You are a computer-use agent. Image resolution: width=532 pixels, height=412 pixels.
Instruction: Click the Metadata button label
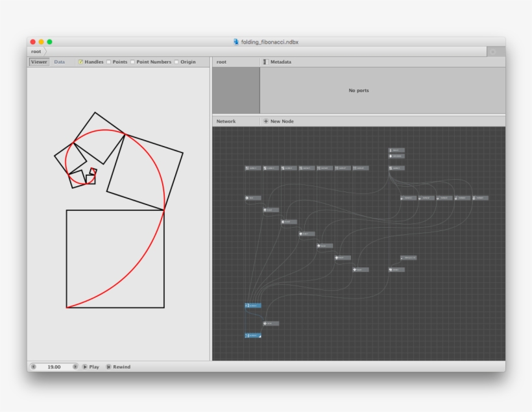point(280,62)
